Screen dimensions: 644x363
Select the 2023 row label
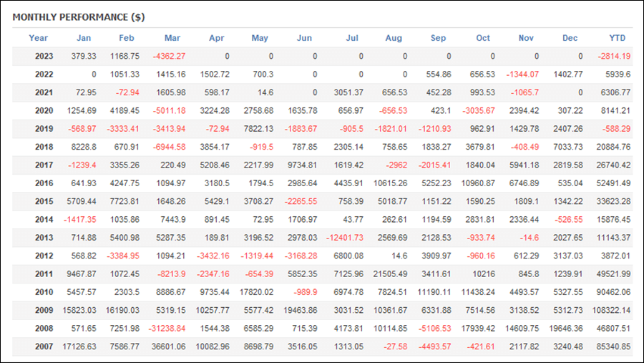point(44,57)
